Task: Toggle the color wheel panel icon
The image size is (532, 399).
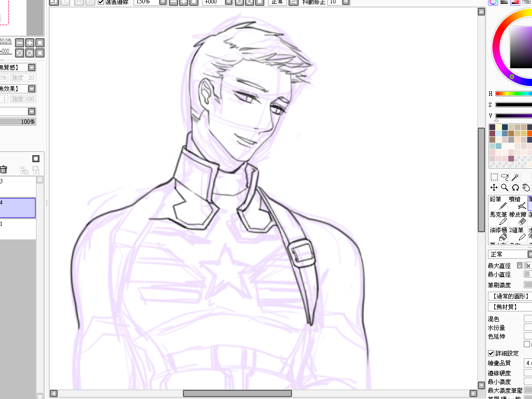Action: pos(493,2)
